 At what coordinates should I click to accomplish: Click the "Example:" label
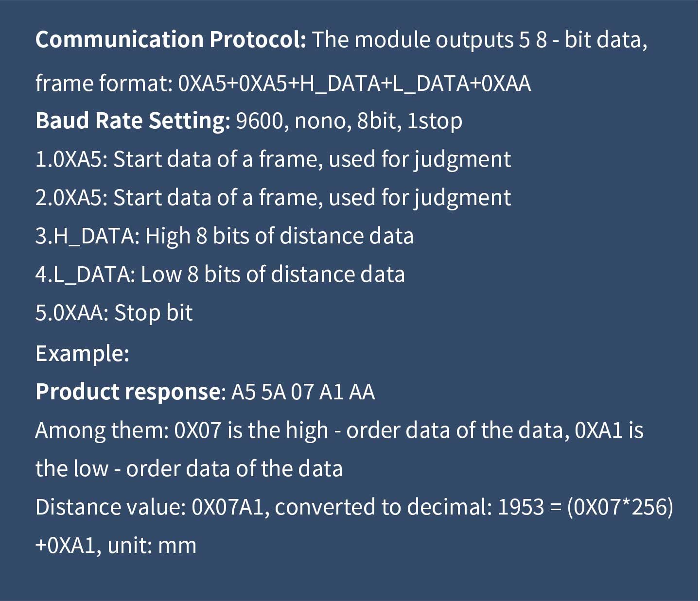[82, 353]
